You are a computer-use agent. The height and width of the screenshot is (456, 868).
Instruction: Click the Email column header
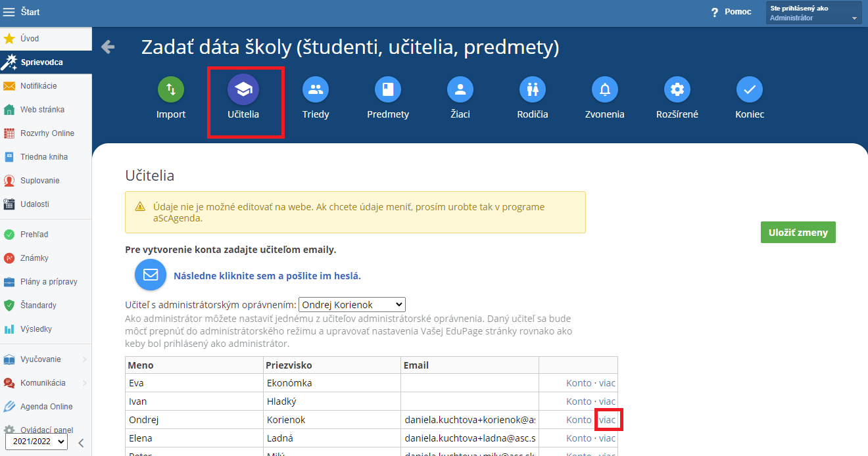pos(470,365)
